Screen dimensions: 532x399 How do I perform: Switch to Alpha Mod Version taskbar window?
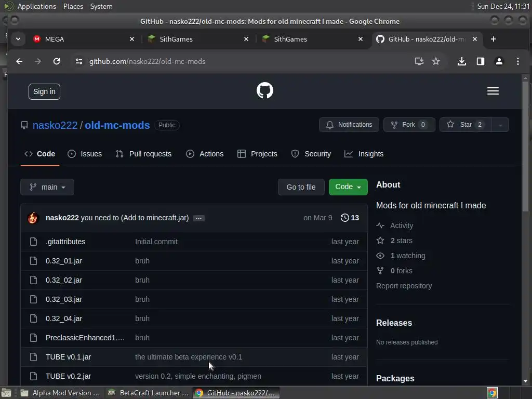(60, 393)
